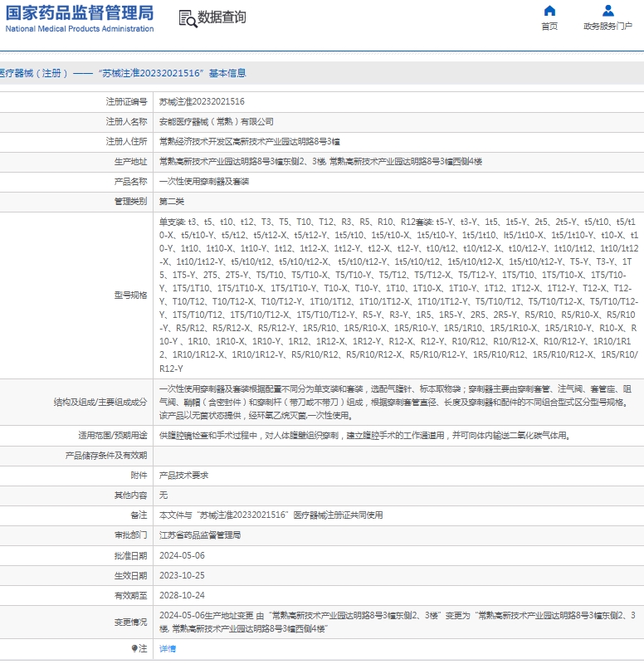The width and height of the screenshot is (644, 664).
Task: Click the 生产地址 address value
Action: 320,161
